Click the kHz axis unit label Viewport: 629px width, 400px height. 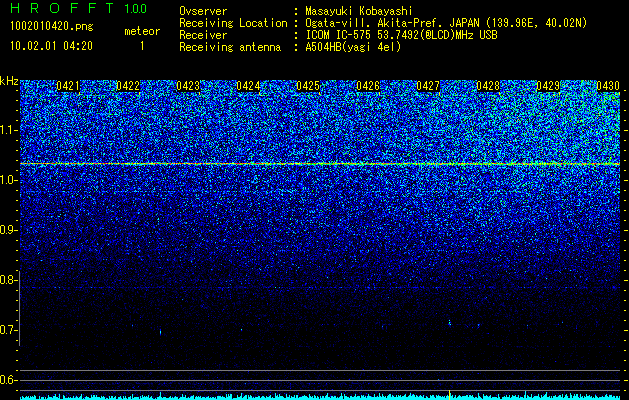pos(9,81)
